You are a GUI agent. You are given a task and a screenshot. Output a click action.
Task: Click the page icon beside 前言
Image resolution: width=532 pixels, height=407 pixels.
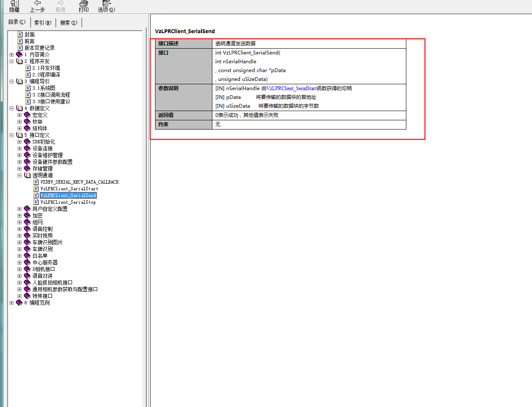coord(20,41)
